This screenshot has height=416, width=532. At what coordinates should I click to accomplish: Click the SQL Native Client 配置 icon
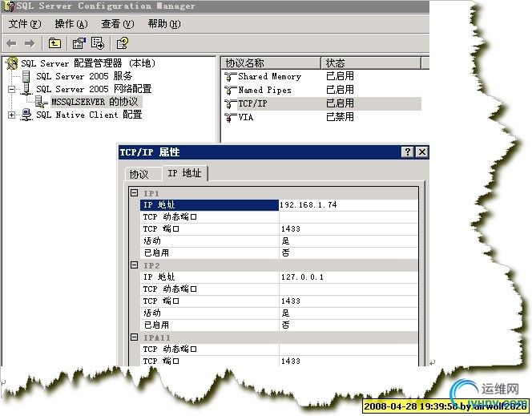(26, 115)
